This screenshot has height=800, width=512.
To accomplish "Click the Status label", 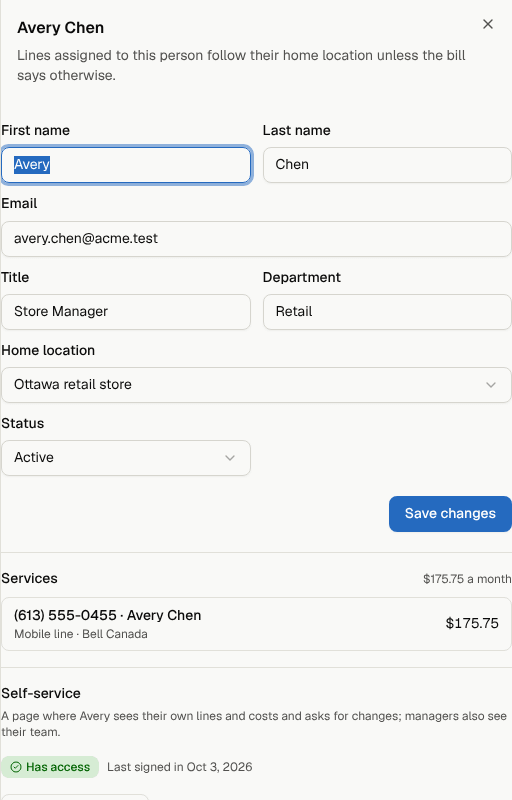I will (x=22, y=423).
